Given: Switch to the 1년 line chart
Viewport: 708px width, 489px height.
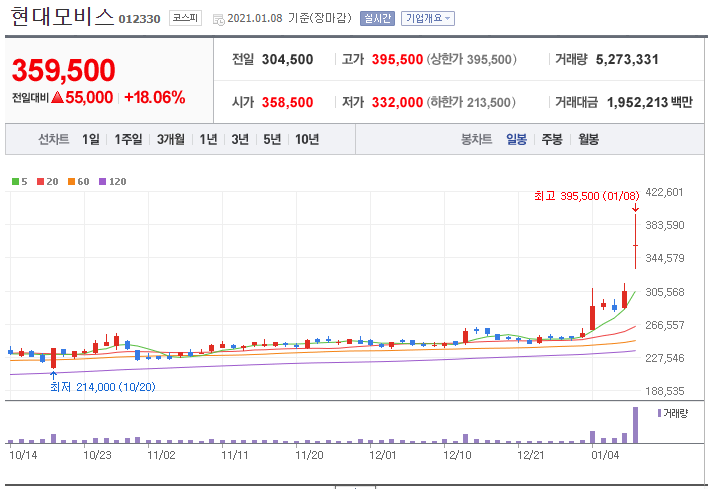Looking at the screenshot, I should (x=208, y=139).
